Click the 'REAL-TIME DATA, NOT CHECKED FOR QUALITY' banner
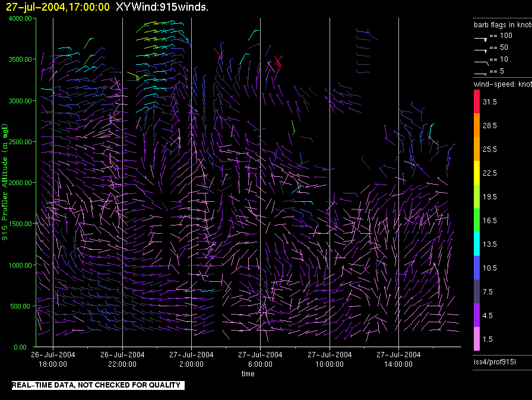The width and height of the screenshot is (532, 400). click(98, 385)
